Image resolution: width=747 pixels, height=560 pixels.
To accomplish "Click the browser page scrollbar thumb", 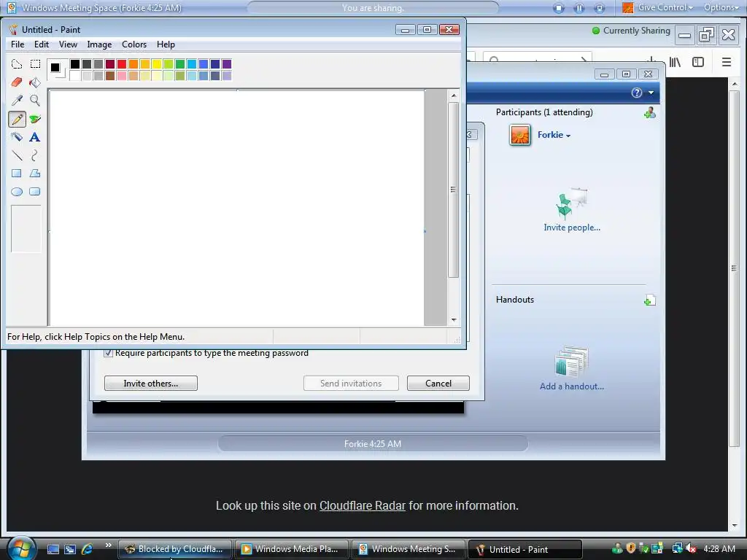I will (x=734, y=268).
